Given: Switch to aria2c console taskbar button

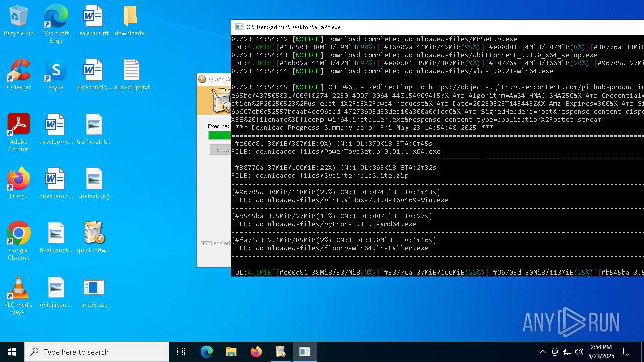Looking at the screenshot, I should (305, 352).
